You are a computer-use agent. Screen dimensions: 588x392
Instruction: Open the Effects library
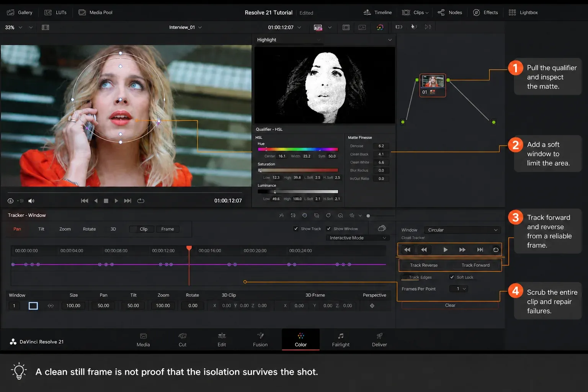(x=485, y=13)
